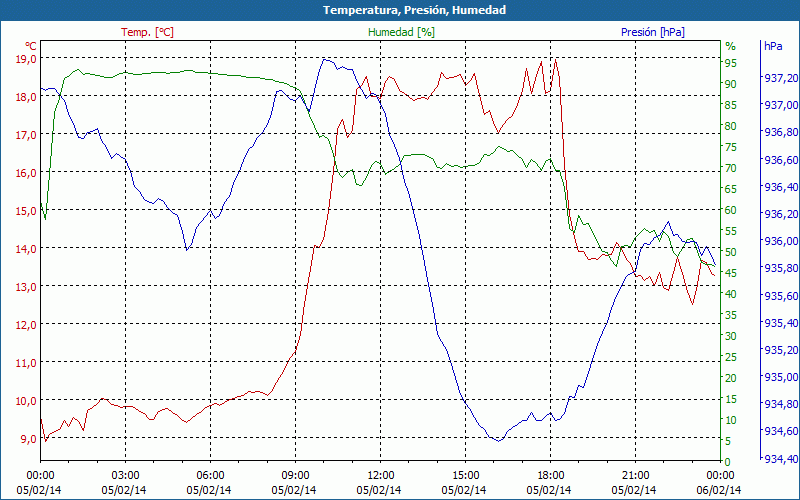Select the green 'Humedad [%]' legend label
This screenshot has height=500, width=800.
coord(402,32)
